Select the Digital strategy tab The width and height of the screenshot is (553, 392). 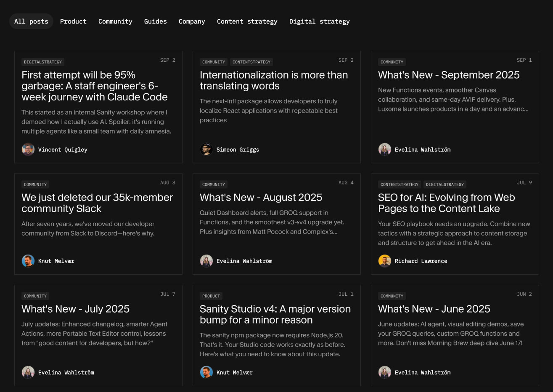[319, 21]
